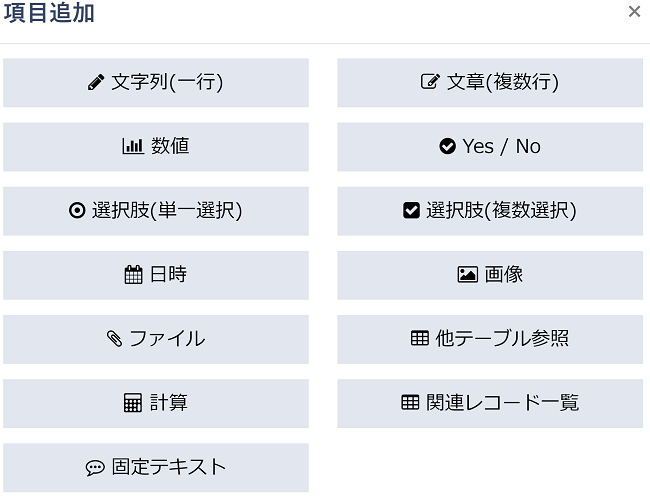Click the check circle icon beside Yes / No

(x=447, y=147)
